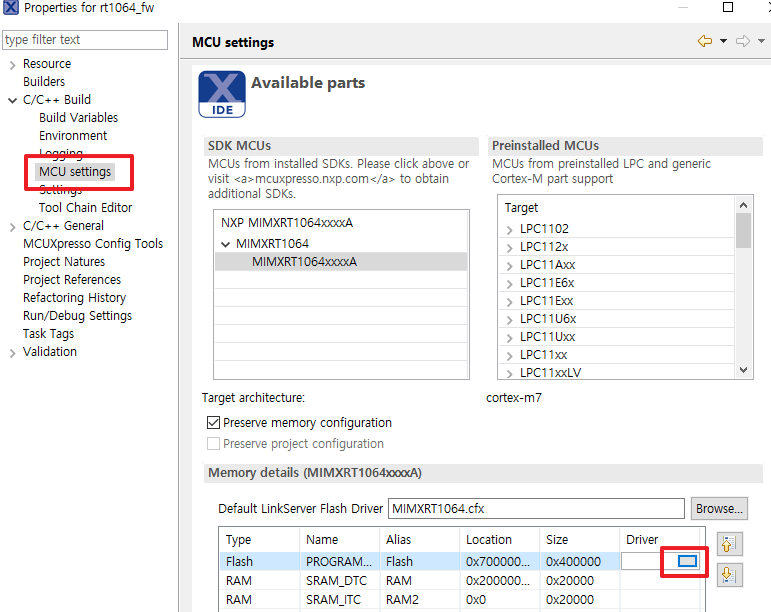Open the forward history dropdown arrow
This screenshot has height=612, width=771.
point(761,41)
